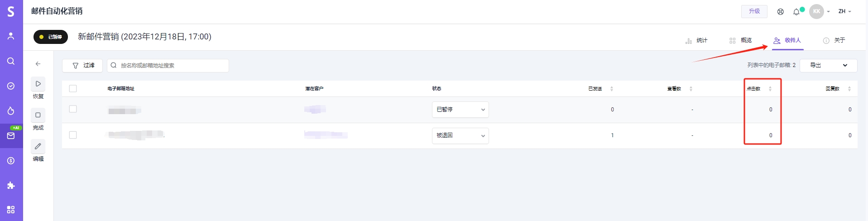
Task: Open the help lifebuoy icon
Action: point(781,12)
